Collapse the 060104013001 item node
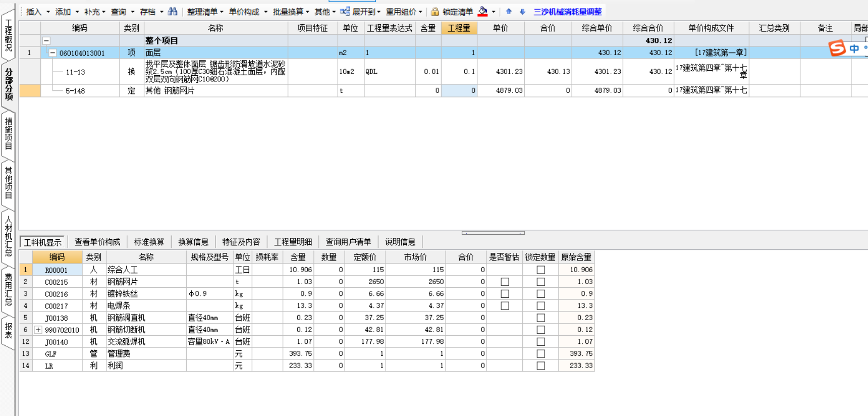 coord(52,53)
